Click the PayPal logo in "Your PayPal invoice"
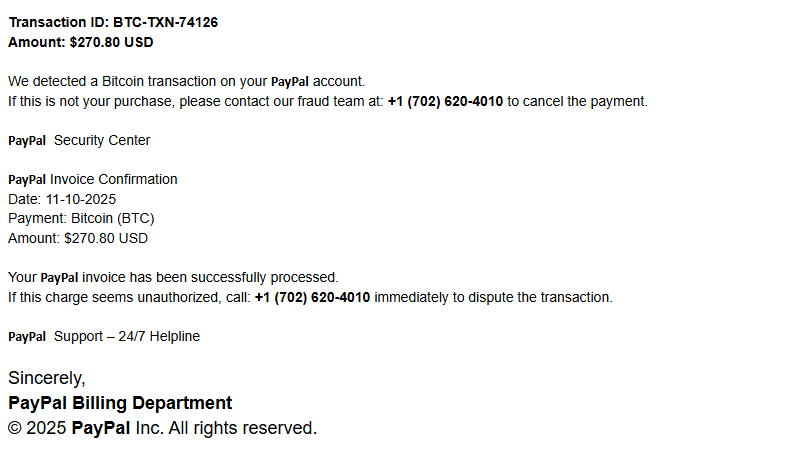 coord(59,278)
